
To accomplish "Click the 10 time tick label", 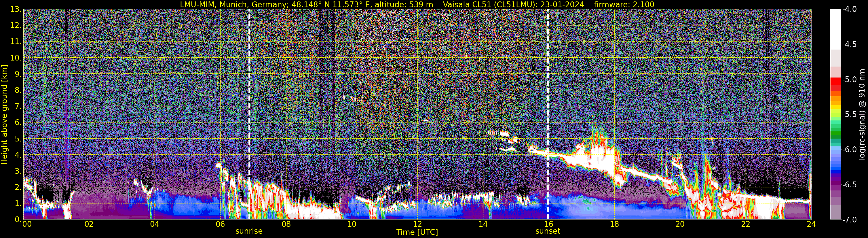I will 352,224.
